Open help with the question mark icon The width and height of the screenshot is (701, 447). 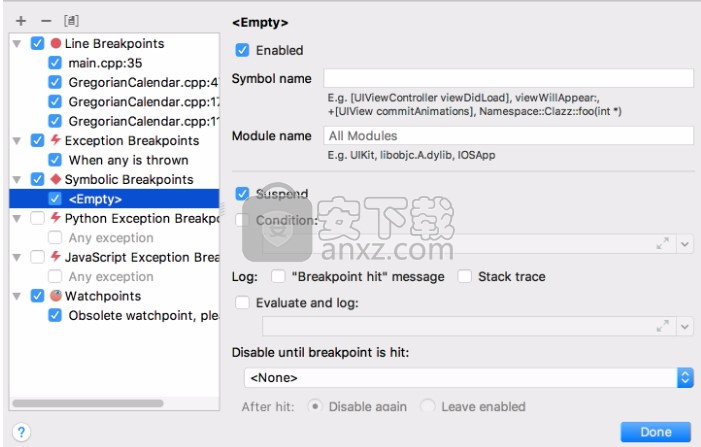pos(21,432)
